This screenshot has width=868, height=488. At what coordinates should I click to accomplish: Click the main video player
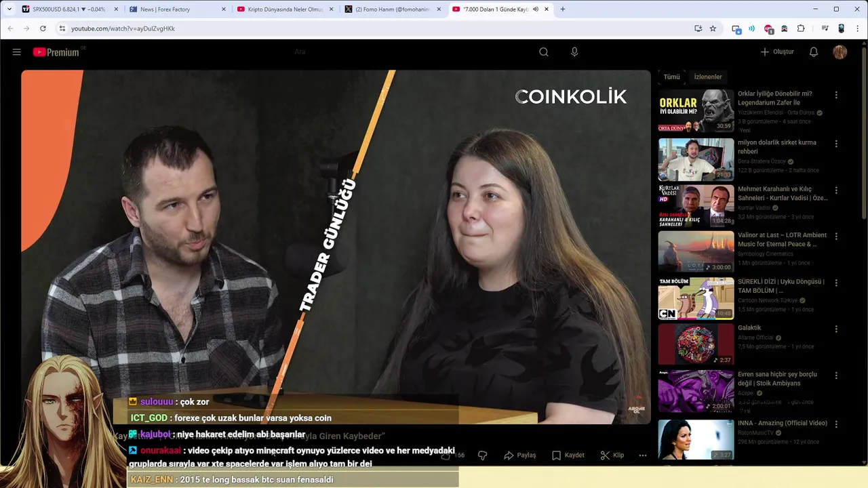[336, 247]
